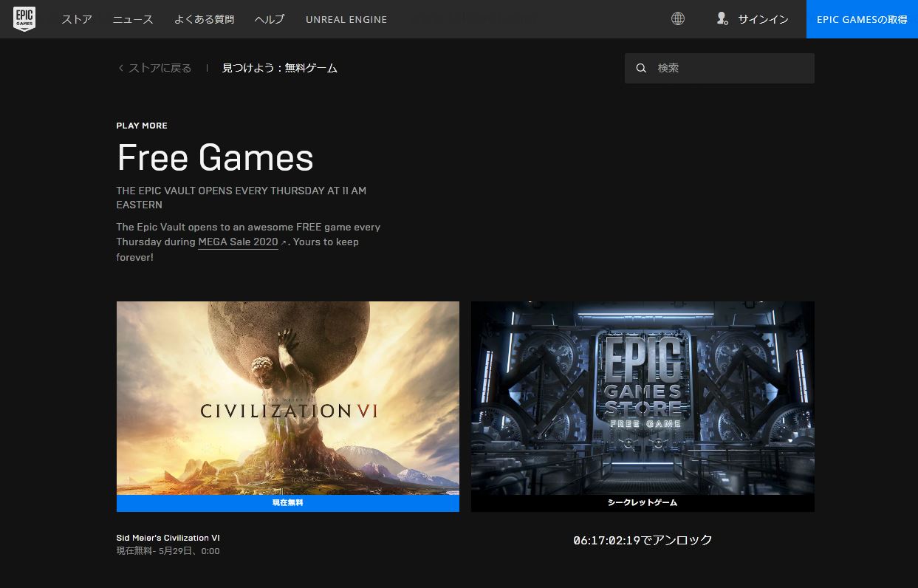
Task: Click the Sid Meier's Civilization VI title
Action: pyautogui.click(x=168, y=538)
